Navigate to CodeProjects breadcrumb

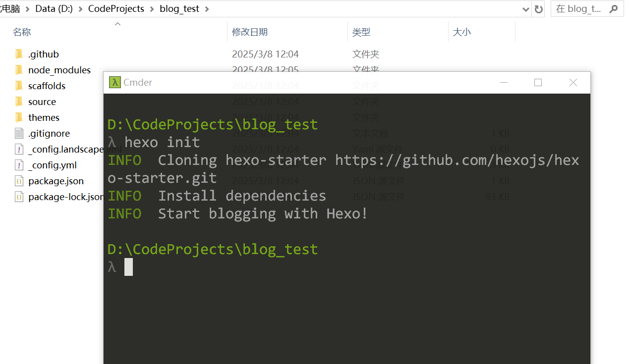116,9
